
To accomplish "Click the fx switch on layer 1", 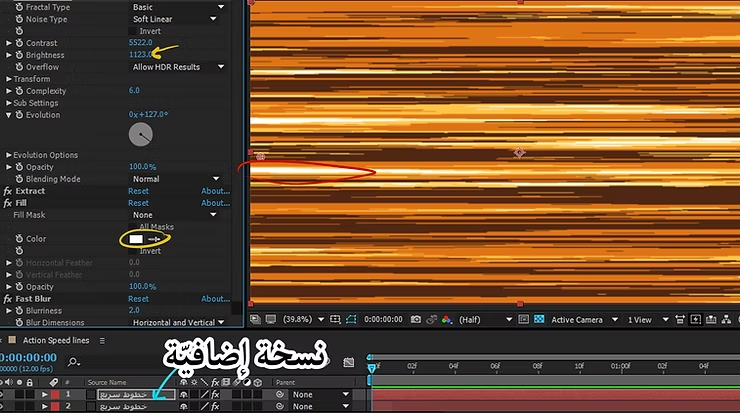I will point(215,394).
